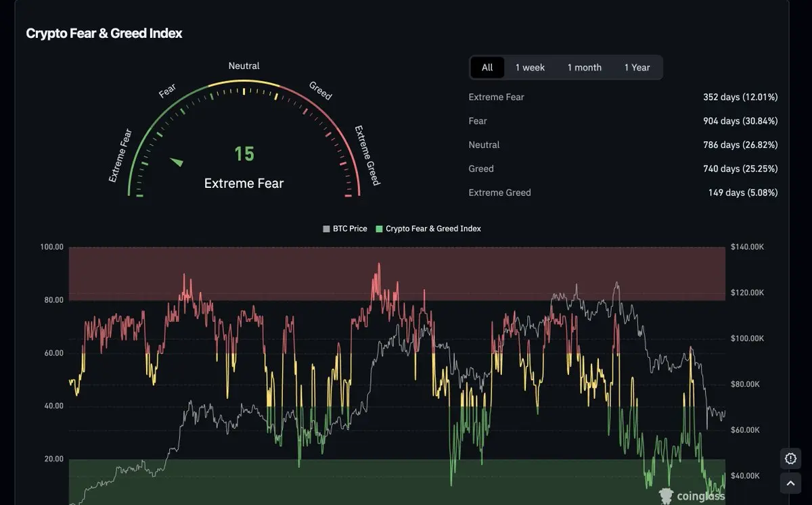Click the alert badge icon button

click(x=790, y=458)
